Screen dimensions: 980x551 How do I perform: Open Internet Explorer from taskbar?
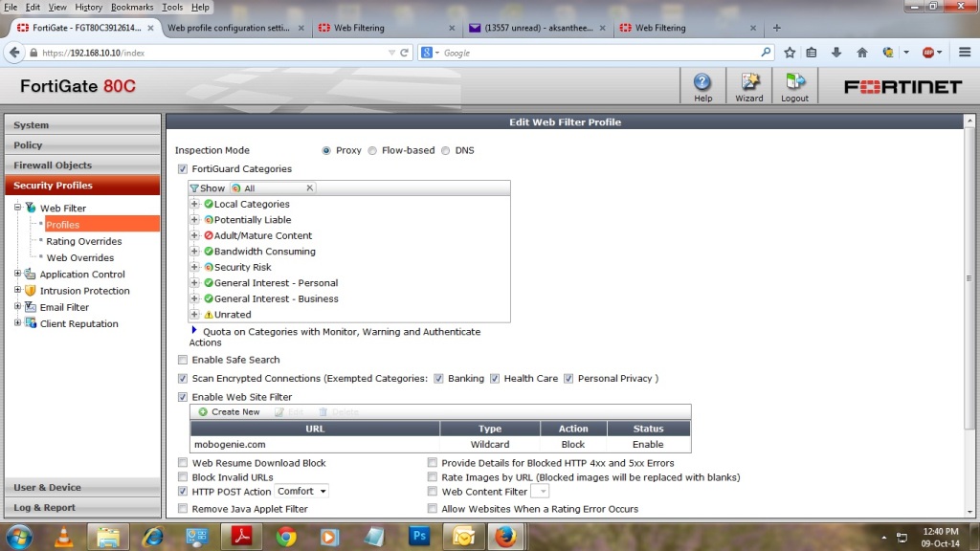(x=152, y=537)
